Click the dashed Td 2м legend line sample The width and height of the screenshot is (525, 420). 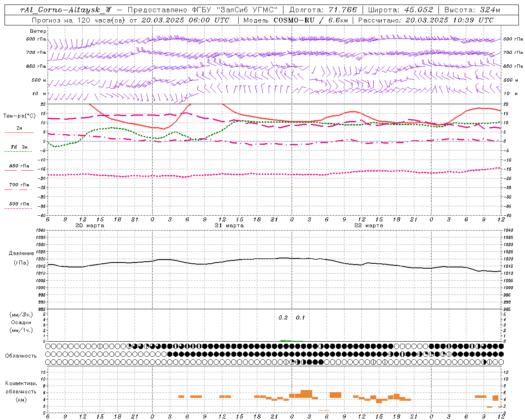(18, 152)
